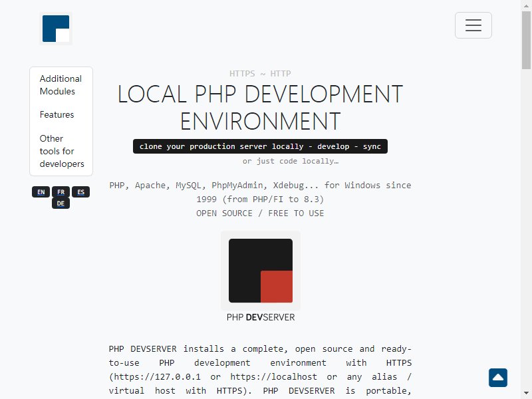Open the hamburger navigation menu

(473, 25)
